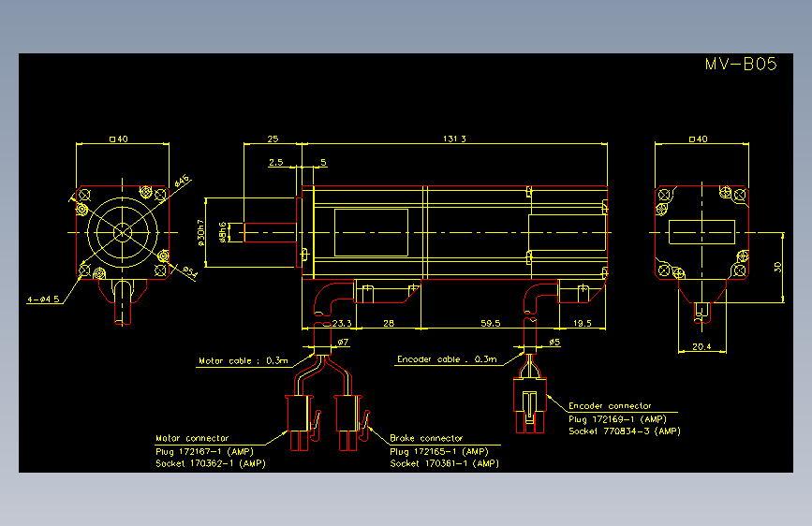Click the □40 label above the rear view
Viewport: 812px width, 526px height.
(x=699, y=139)
